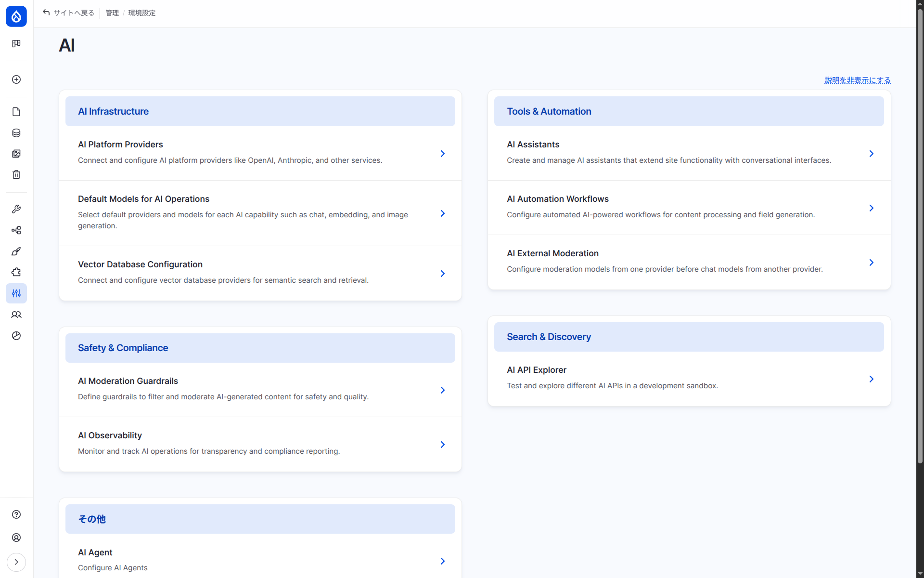Open Vector Database Configuration link
The image size is (924, 578).
pos(140,264)
